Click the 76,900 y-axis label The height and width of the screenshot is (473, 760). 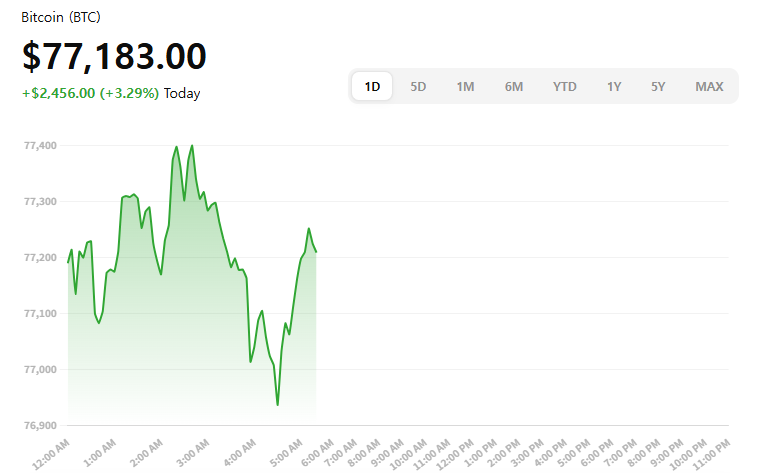[40, 426]
